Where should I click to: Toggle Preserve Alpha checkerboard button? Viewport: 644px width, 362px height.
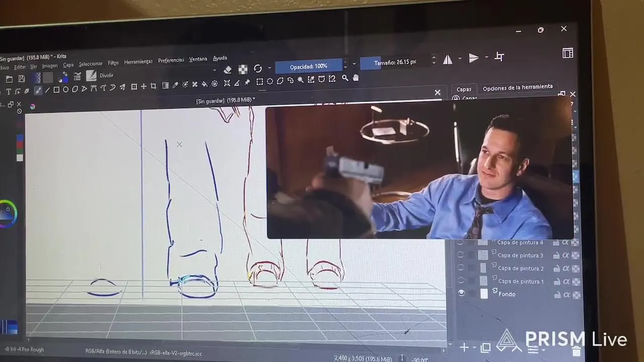click(x=243, y=69)
